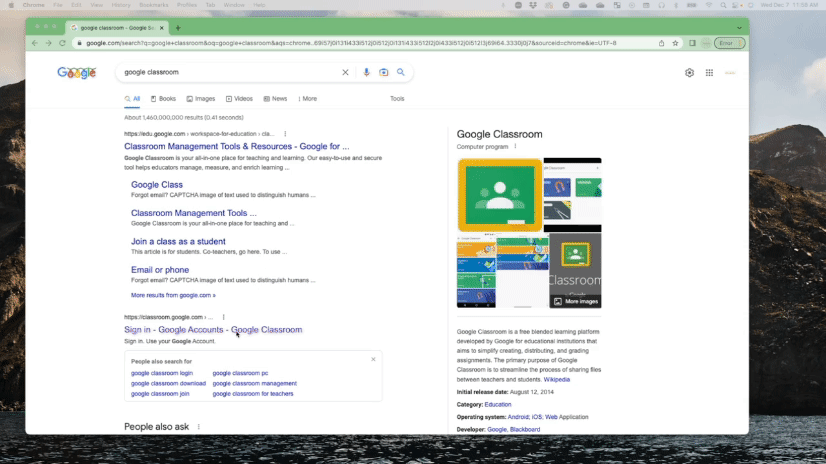Open Join a class as a student link
The height and width of the screenshot is (464, 826).
tap(178, 242)
